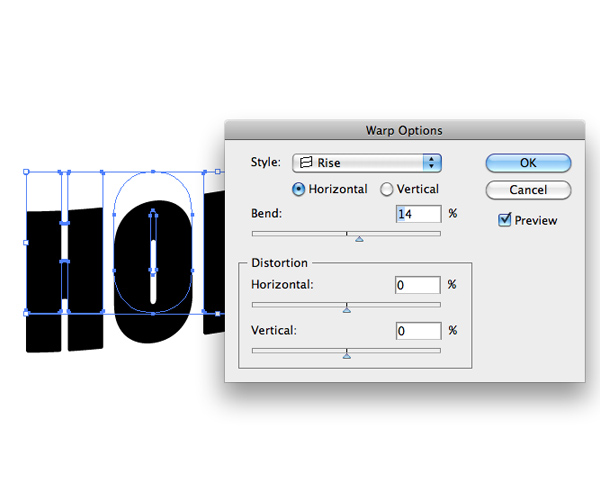The image size is (600, 504).
Task: Select the Vertical radio button
Action: click(386, 189)
